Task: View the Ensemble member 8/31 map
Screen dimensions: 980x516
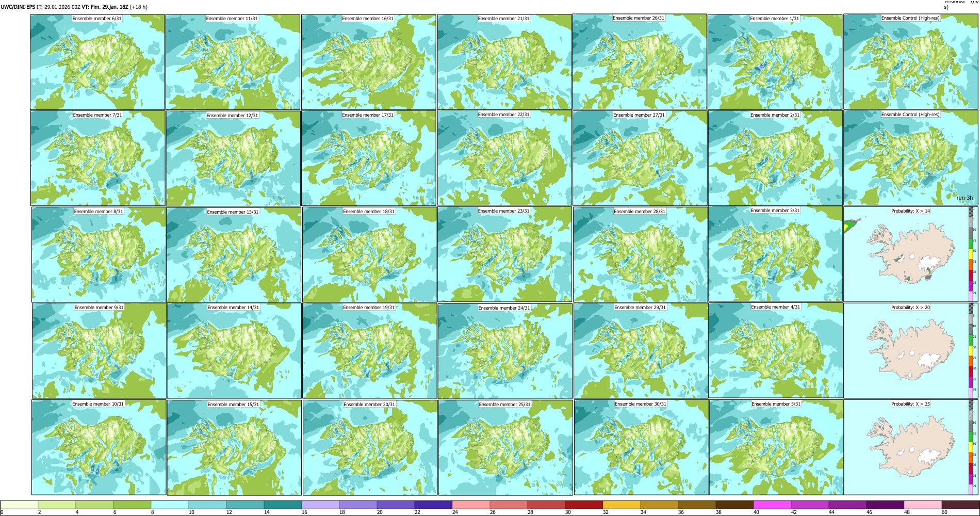Action: pos(99,255)
